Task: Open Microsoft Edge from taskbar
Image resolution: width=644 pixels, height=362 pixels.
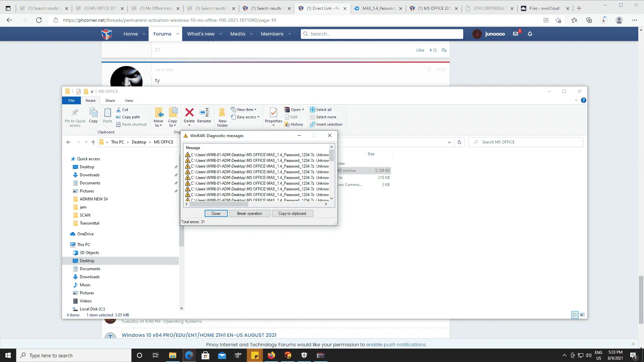Action: (189, 355)
